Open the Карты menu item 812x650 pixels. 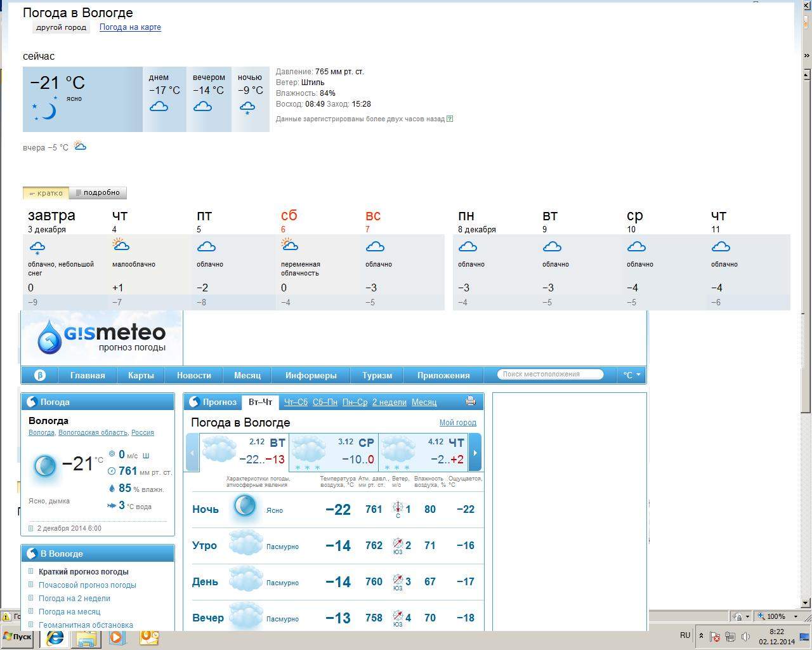click(x=141, y=375)
